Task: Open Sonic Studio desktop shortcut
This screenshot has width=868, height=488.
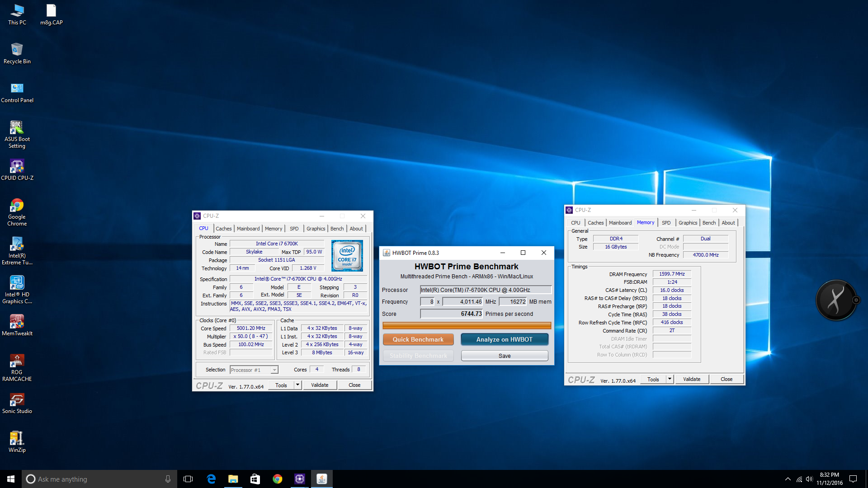Action: coord(17,403)
